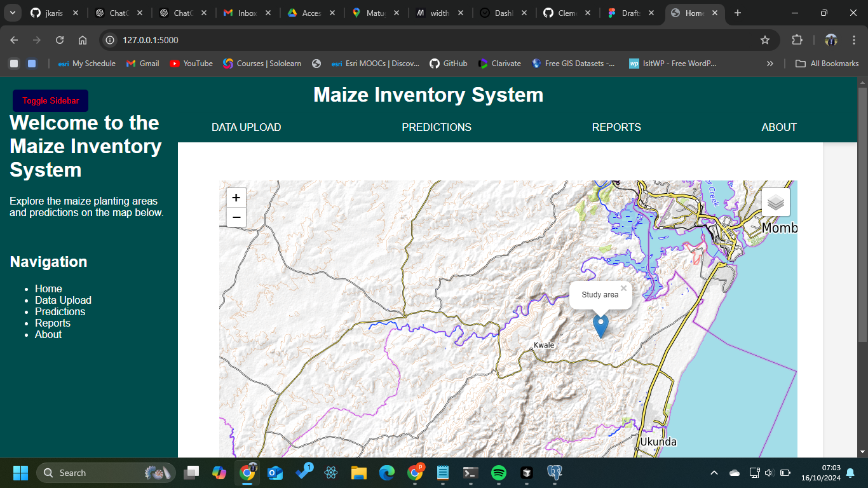Show hidden system tray icons

pos(714,473)
